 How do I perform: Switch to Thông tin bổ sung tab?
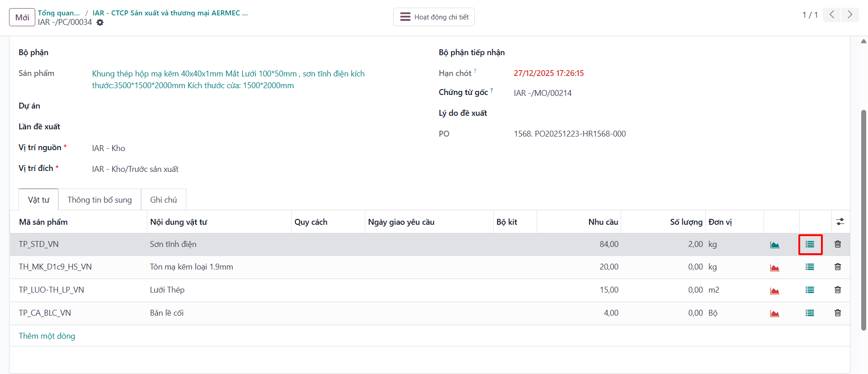tap(99, 200)
